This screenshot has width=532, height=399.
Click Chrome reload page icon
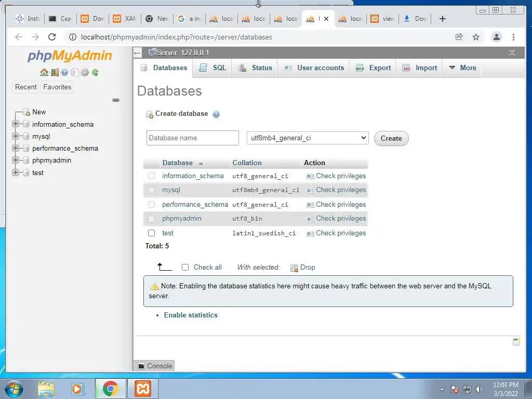point(52,37)
